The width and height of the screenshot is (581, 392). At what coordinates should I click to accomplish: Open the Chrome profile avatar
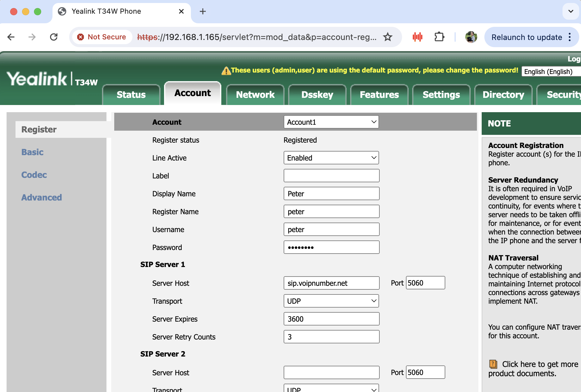(x=471, y=37)
